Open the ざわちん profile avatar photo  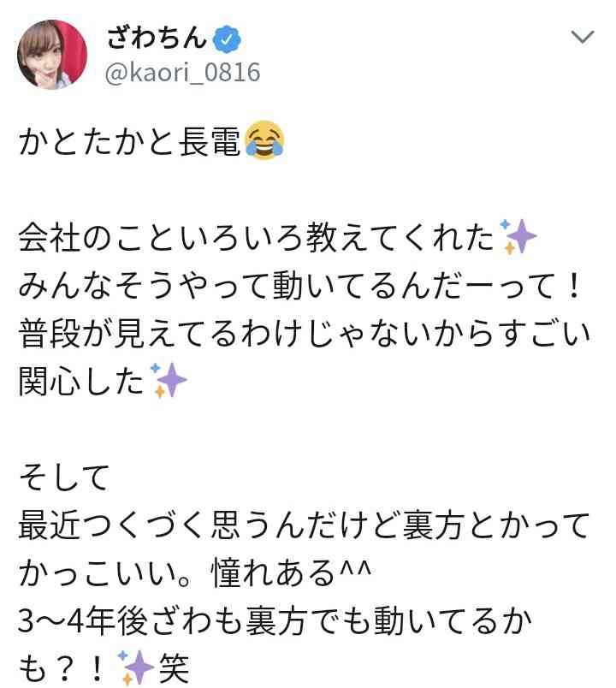pyautogui.click(x=52, y=55)
